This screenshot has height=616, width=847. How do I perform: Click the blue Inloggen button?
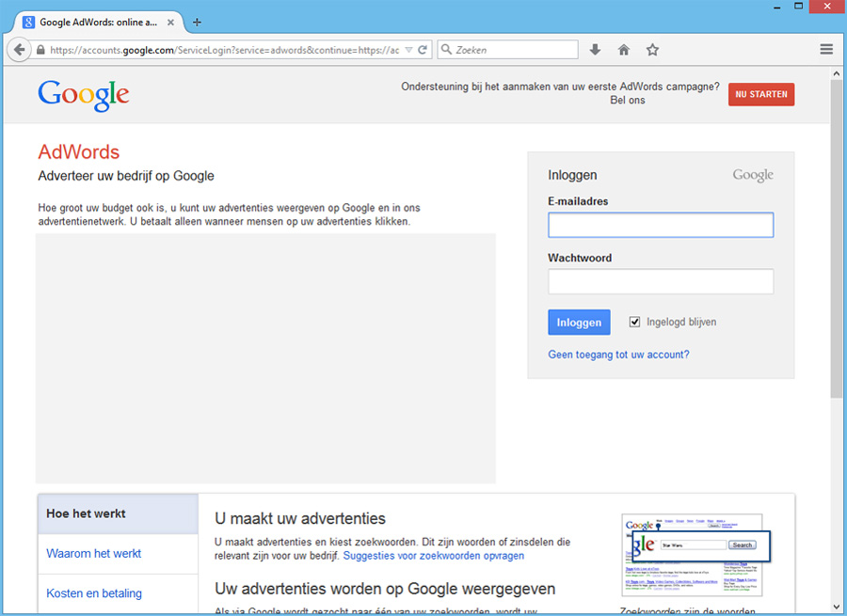click(x=579, y=323)
